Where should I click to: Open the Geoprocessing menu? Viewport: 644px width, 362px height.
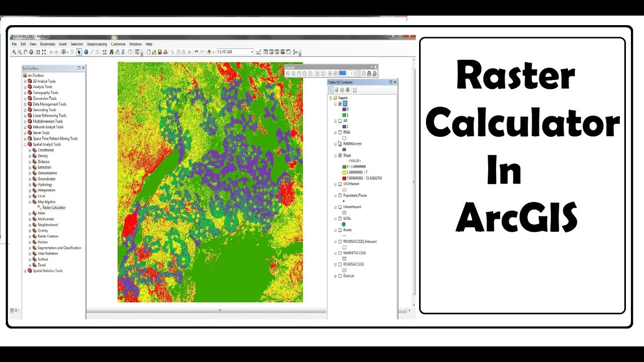[97, 44]
